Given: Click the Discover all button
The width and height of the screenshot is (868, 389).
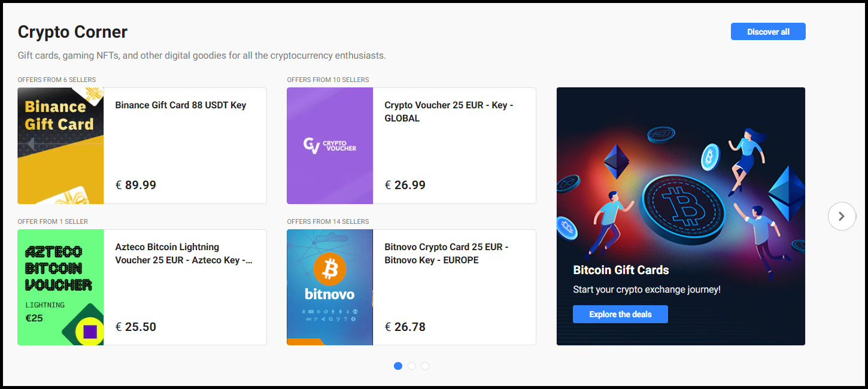Looking at the screenshot, I should point(768,31).
